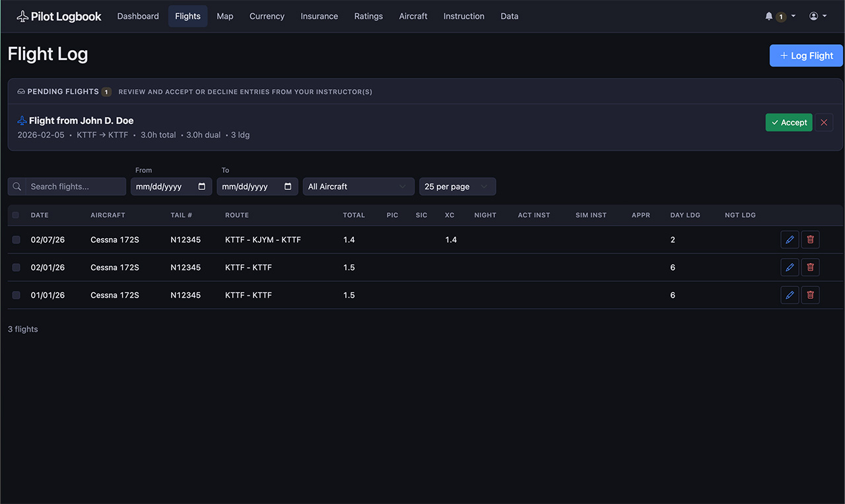Remove the 01/01/26 flight with the trash icon

point(810,295)
